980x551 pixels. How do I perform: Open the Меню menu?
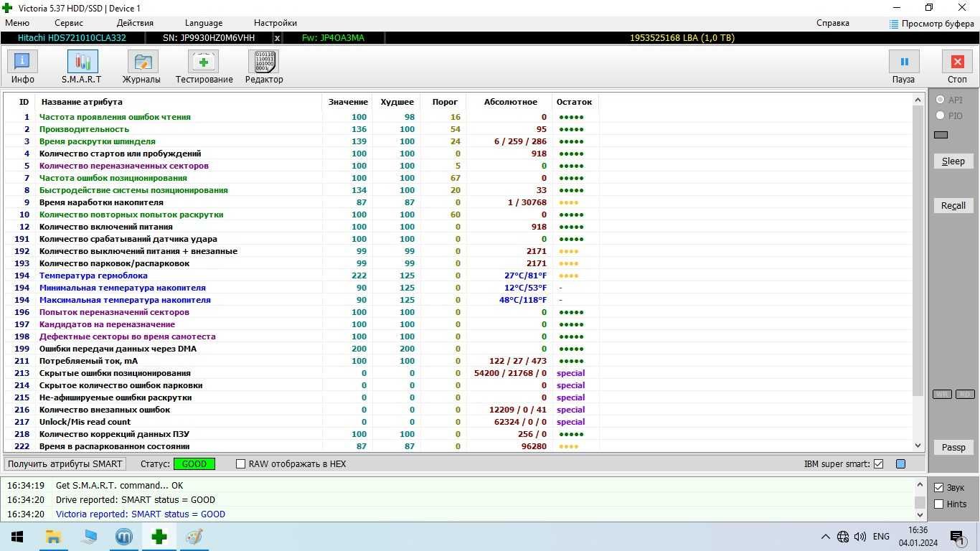[17, 23]
